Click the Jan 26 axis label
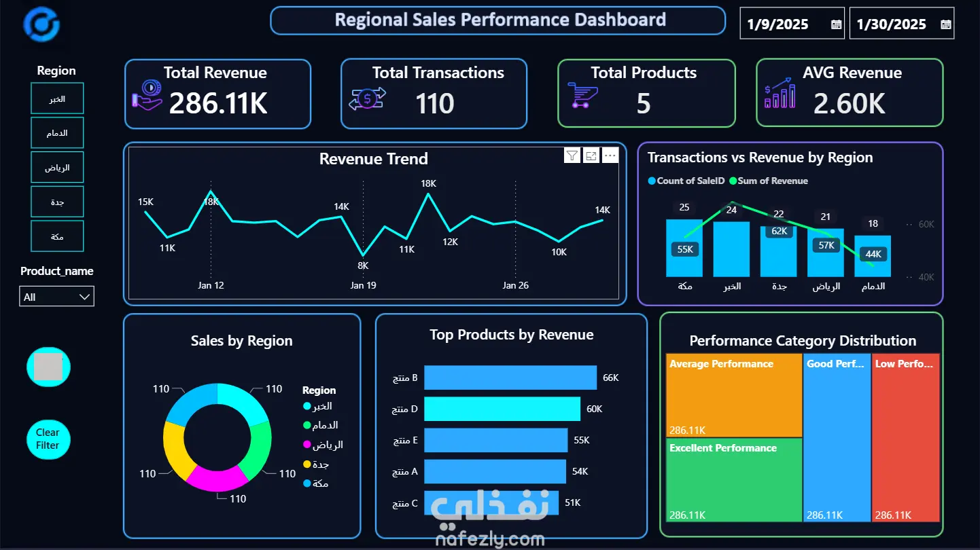980x550 pixels. click(x=515, y=285)
